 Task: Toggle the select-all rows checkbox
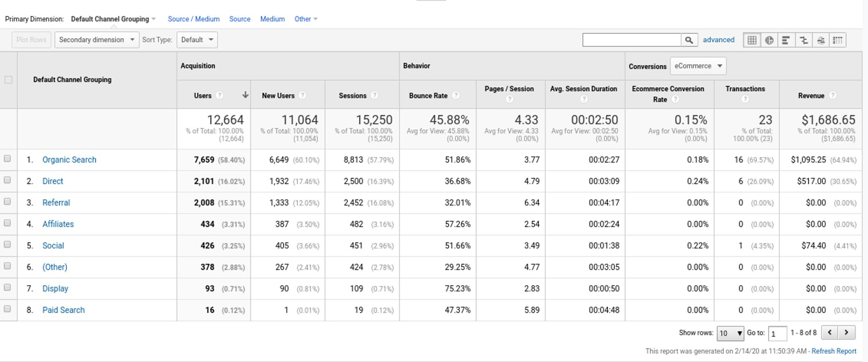pos(8,80)
